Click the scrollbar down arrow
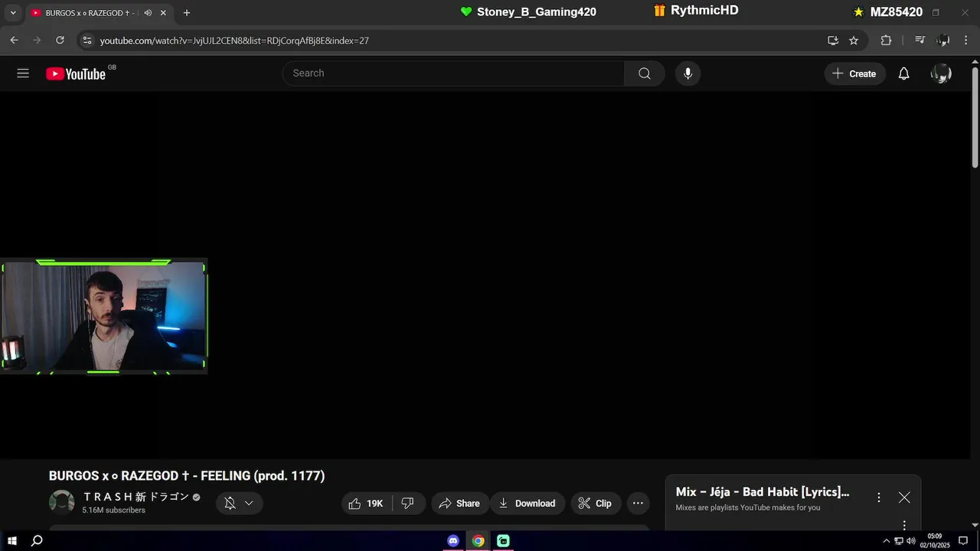The width and height of the screenshot is (980, 551). point(975,525)
